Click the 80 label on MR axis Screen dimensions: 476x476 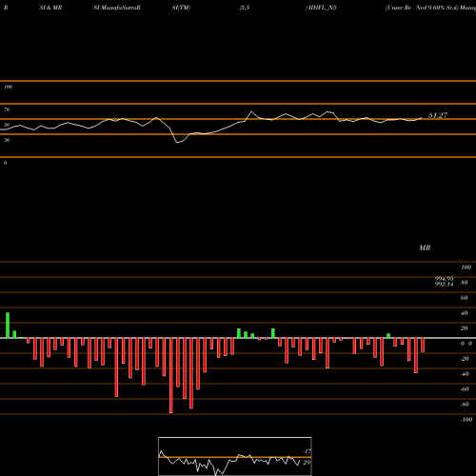pyautogui.click(x=464, y=283)
